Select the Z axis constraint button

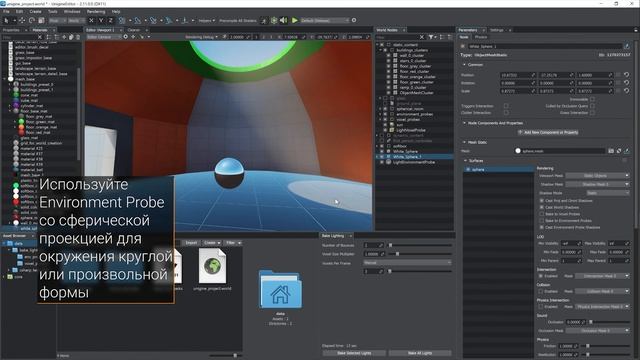click(x=111, y=20)
